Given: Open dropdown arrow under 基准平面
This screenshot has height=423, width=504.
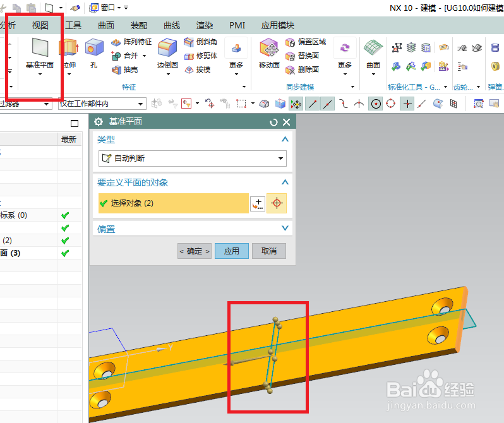Looking at the screenshot, I should click(x=40, y=74).
